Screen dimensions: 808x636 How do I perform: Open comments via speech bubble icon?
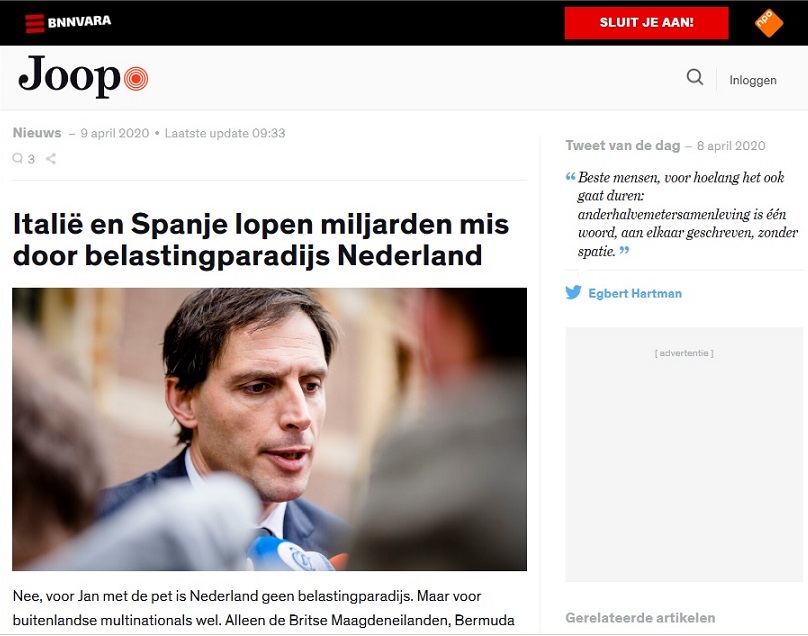(18, 158)
